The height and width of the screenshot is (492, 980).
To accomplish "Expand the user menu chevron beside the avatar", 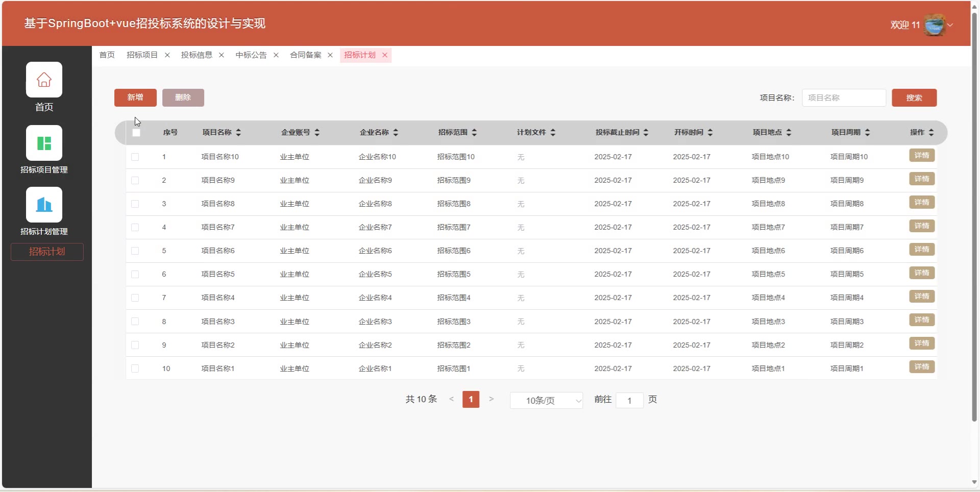I will coord(950,24).
